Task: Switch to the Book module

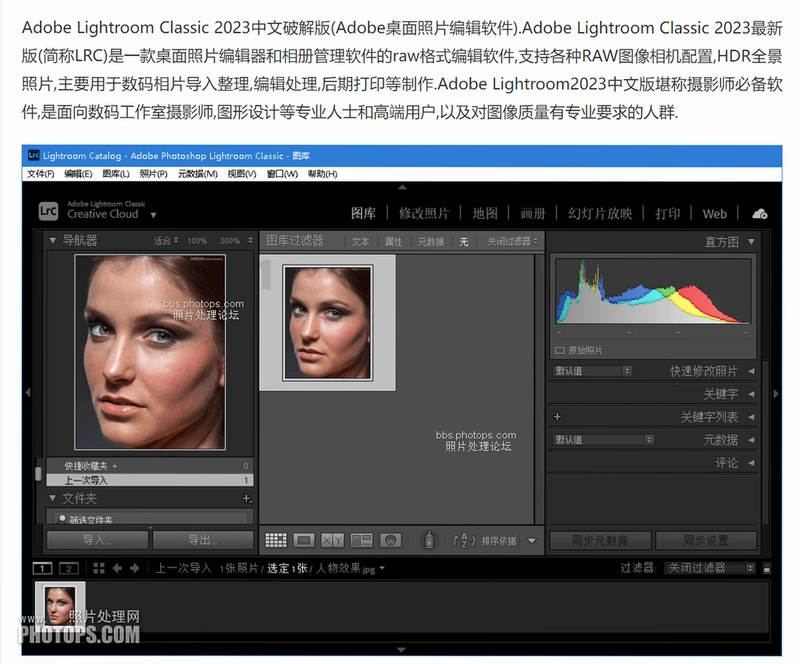Action: pyautogui.click(x=533, y=213)
